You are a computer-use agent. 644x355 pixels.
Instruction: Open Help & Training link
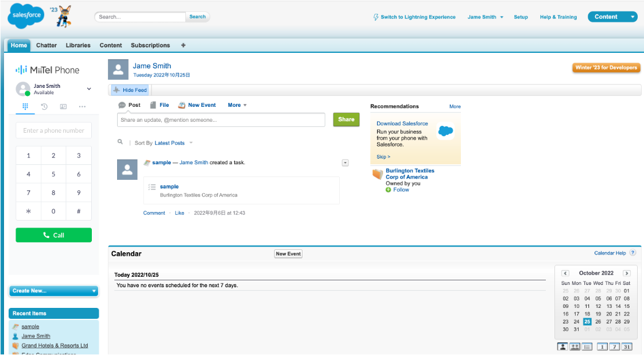pyautogui.click(x=558, y=17)
